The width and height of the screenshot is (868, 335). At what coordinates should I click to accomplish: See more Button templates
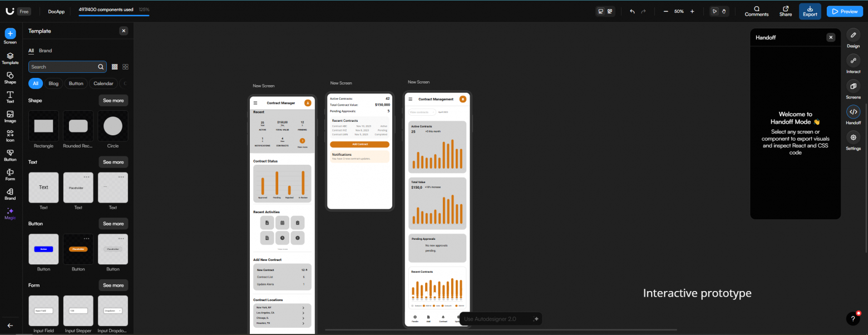tap(113, 224)
